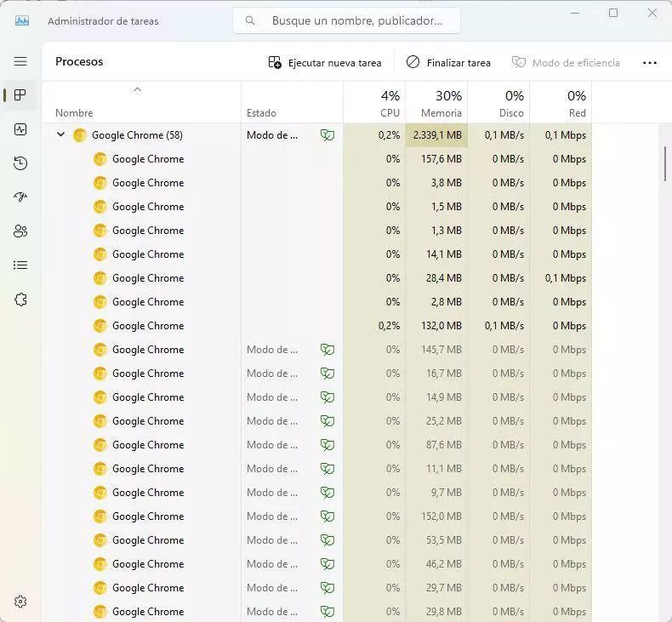Click the search magnifier icon

250,20
